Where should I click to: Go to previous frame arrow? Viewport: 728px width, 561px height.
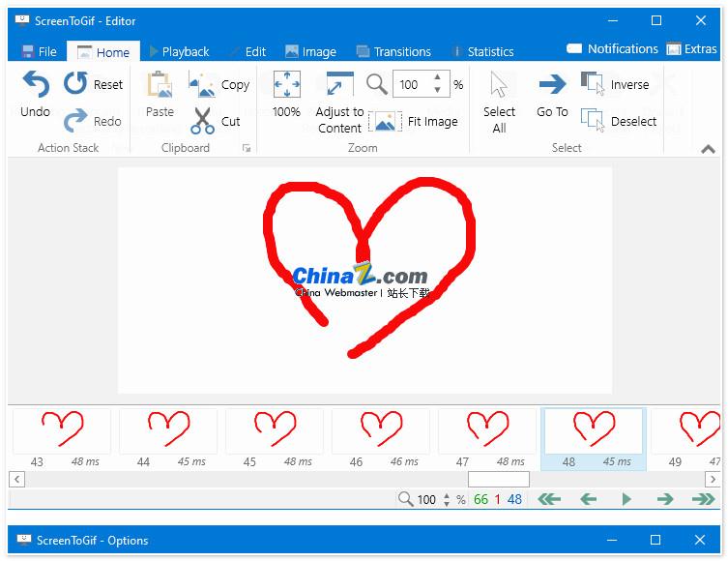[588, 499]
